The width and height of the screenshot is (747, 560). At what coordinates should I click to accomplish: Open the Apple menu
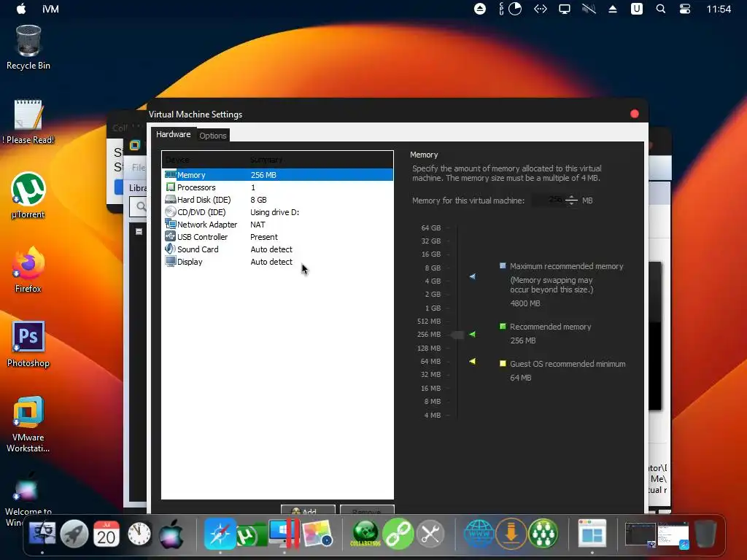click(x=21, y=9)
